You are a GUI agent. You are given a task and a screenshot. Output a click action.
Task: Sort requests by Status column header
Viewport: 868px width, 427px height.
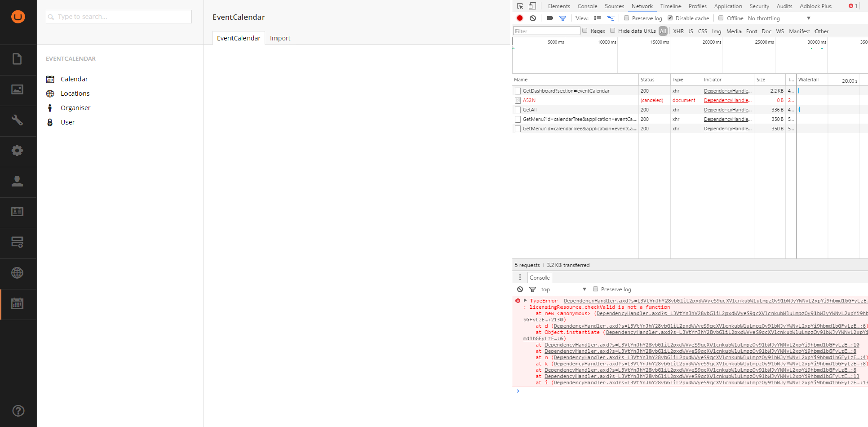(x=654, y=80)
